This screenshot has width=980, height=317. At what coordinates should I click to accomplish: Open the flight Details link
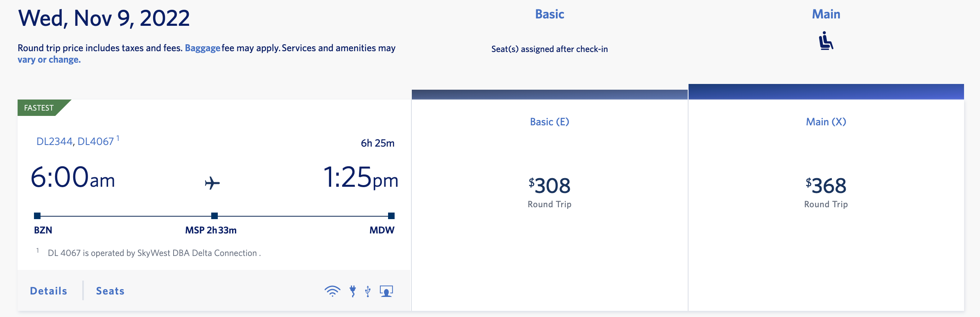pos(49,291)
